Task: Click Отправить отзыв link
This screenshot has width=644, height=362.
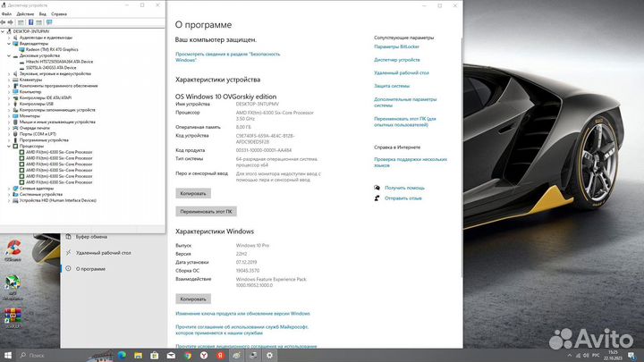Action: (402, 198)
